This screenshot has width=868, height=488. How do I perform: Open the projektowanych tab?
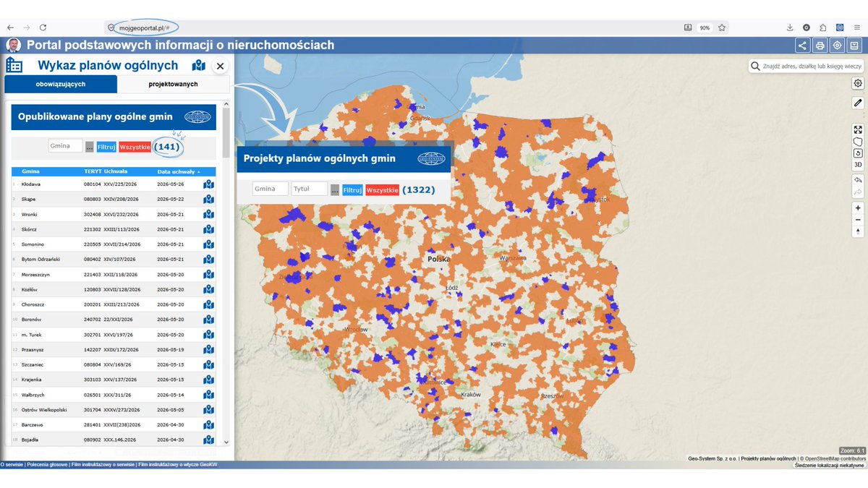(x=174, y=84)
